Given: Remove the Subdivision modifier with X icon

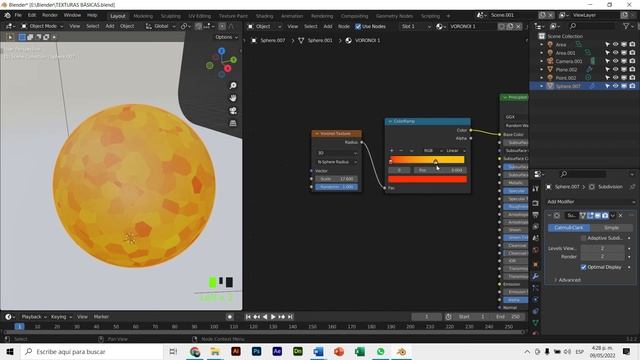Looking at the screenshot, I should (620, 216).
